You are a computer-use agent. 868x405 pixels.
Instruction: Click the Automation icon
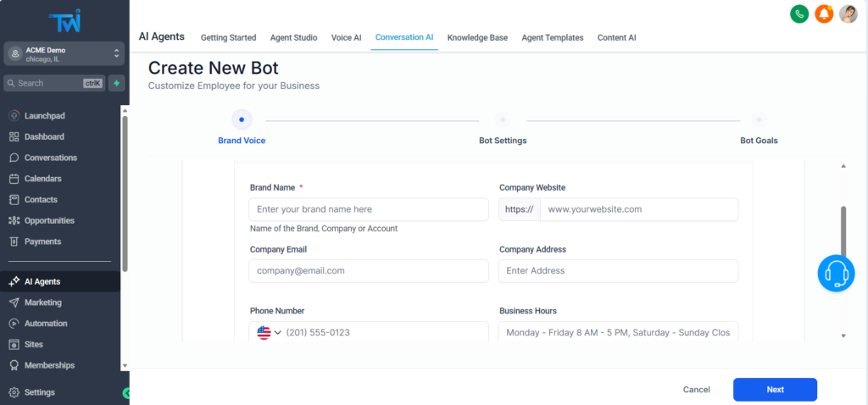pos(14,324)
